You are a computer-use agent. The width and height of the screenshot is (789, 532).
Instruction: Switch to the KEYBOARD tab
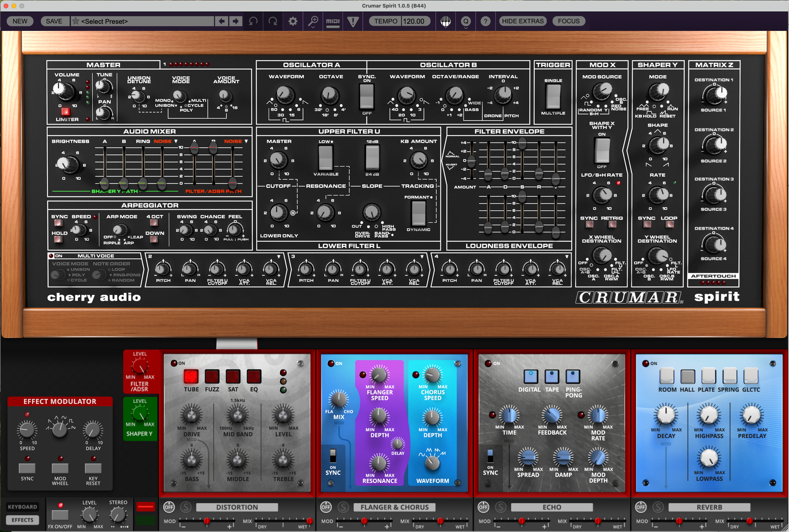(23, 507)
